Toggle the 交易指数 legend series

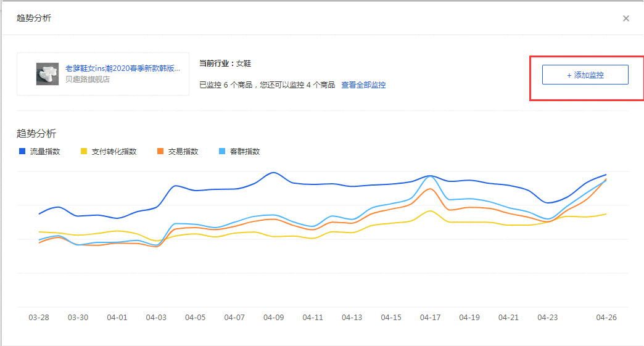178,152
